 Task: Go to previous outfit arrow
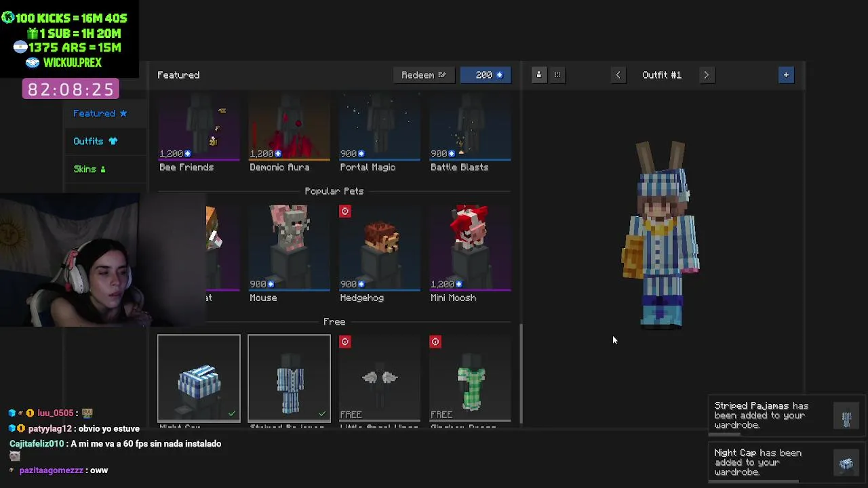(618, 75)
